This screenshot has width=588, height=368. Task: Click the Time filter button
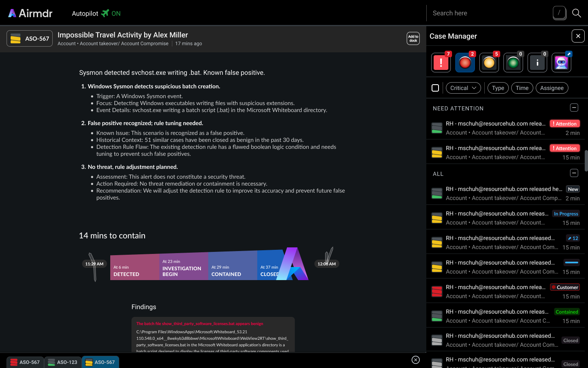[x=522, y=88]
